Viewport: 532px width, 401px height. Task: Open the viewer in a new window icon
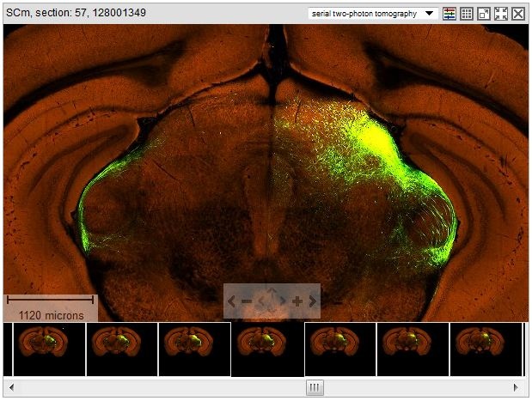(x=484, y=14)
